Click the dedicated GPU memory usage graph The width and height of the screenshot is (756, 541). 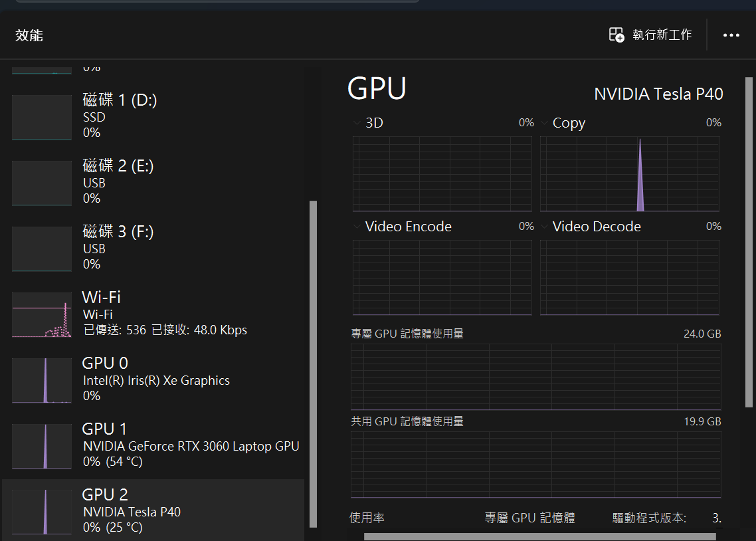coord(535,376)
